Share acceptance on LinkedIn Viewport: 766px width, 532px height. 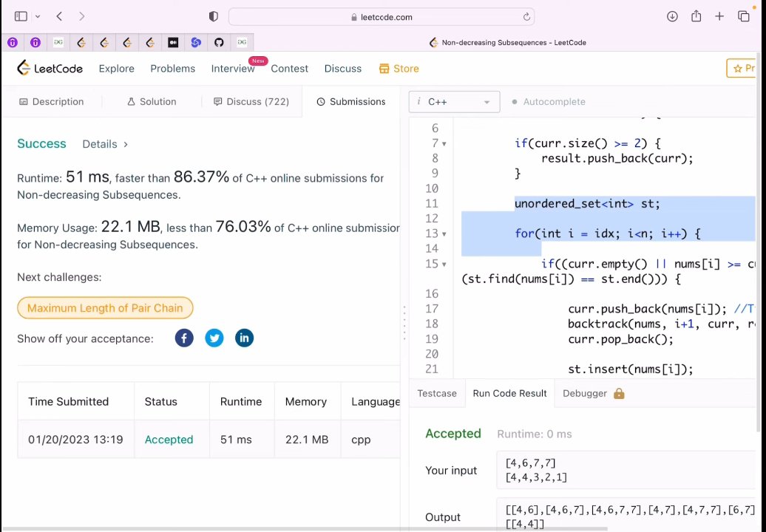[244, 338]
